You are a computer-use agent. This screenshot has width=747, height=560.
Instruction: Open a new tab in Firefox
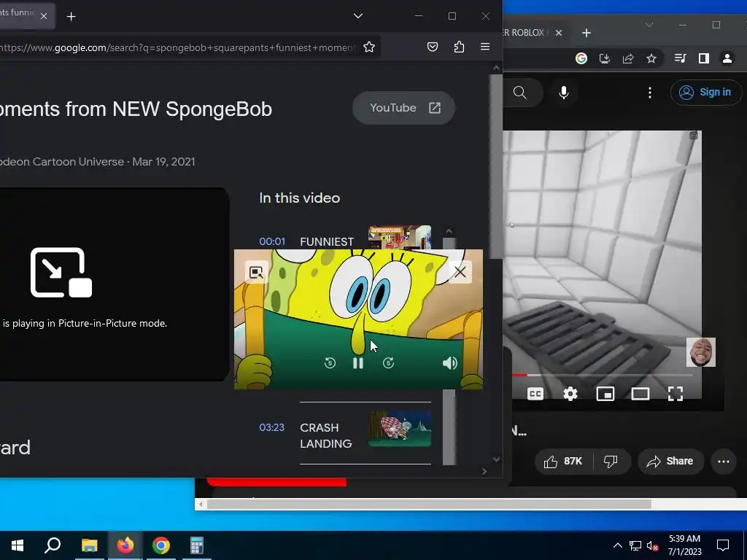71,17
